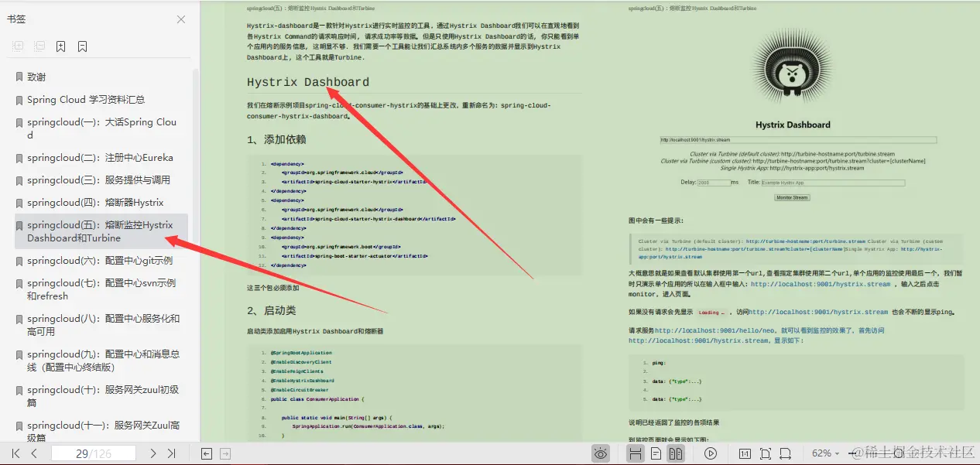Image resolution: width=980 pixels, height=465 pixels.
Task: Go forward in view history
Action: pos(224,453)
